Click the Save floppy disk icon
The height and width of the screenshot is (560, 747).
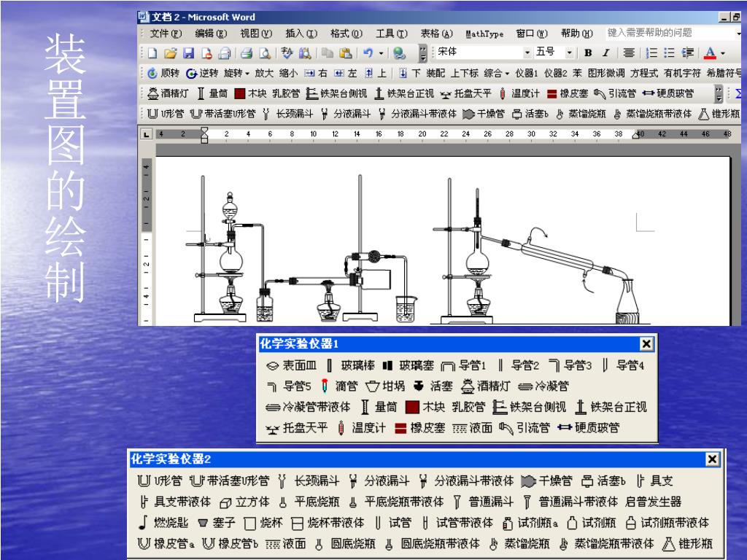click(189, 52)
